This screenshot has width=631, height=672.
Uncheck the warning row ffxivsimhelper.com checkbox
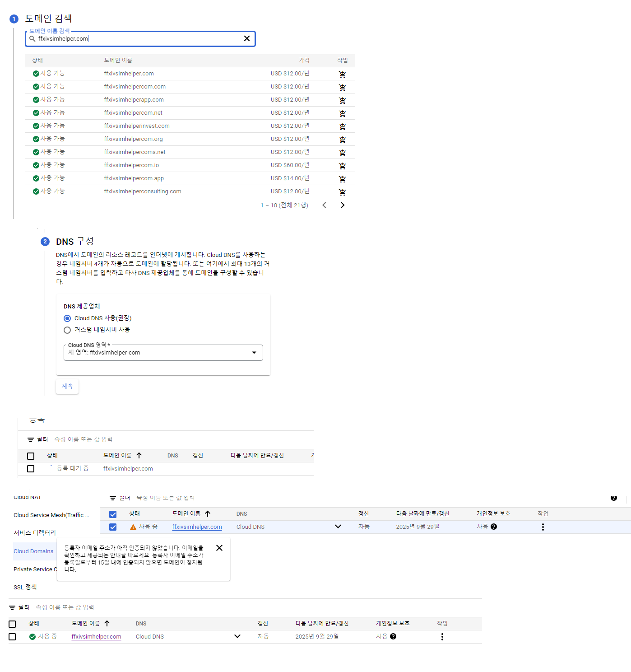click(x=113, y=527)
